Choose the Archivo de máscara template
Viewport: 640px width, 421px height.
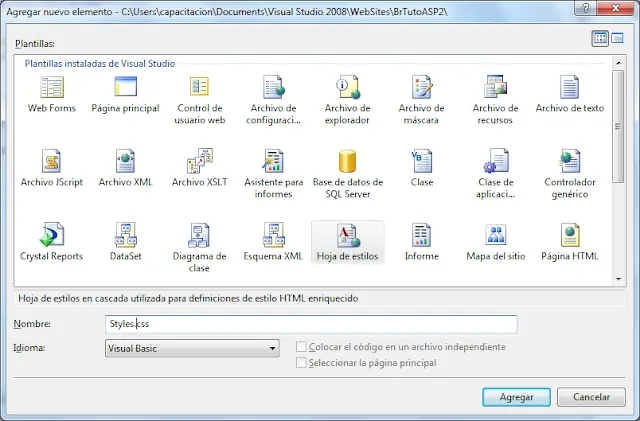pyautogui.click(x=422, y=87)
